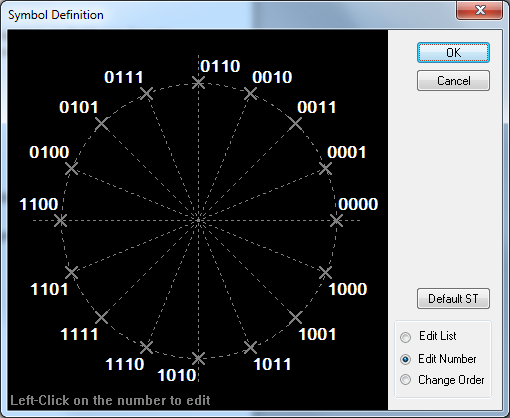
Task: Edit the symbol number 0000
Action: pos(358,204)
